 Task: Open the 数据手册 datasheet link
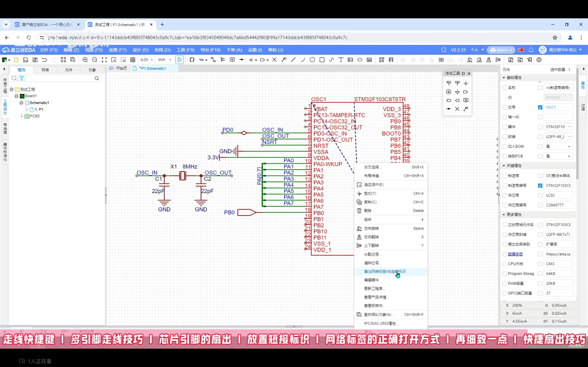pos(515,254)
